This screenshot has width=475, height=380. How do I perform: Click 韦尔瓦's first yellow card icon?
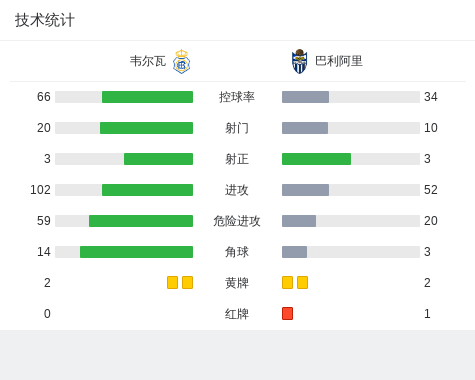[x=172, y=282]
